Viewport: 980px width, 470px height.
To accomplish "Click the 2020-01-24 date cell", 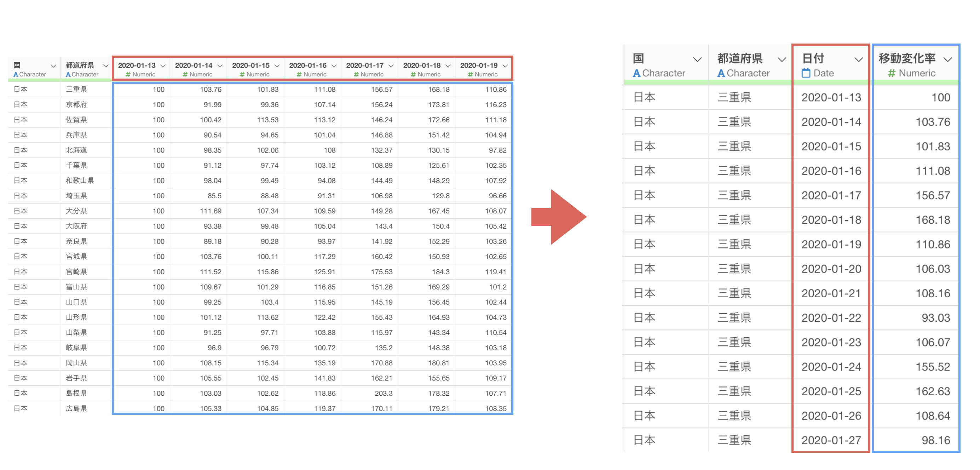I will point(831,367).
